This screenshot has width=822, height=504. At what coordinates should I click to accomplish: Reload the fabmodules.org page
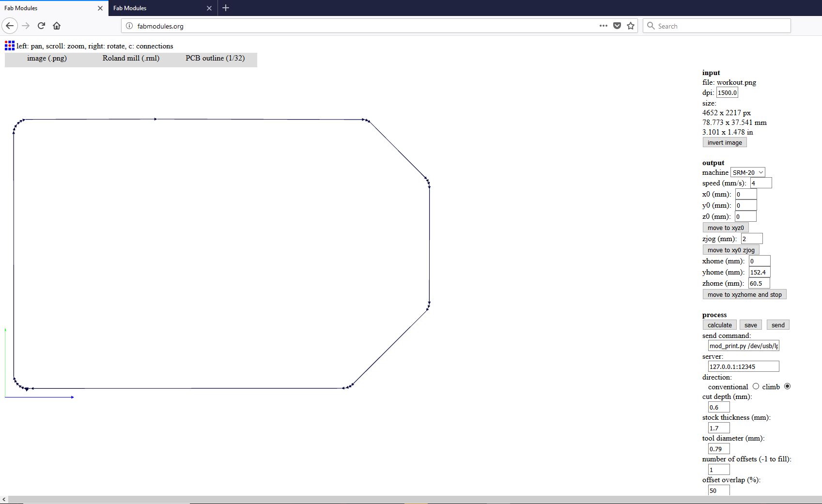coord(41,26)
